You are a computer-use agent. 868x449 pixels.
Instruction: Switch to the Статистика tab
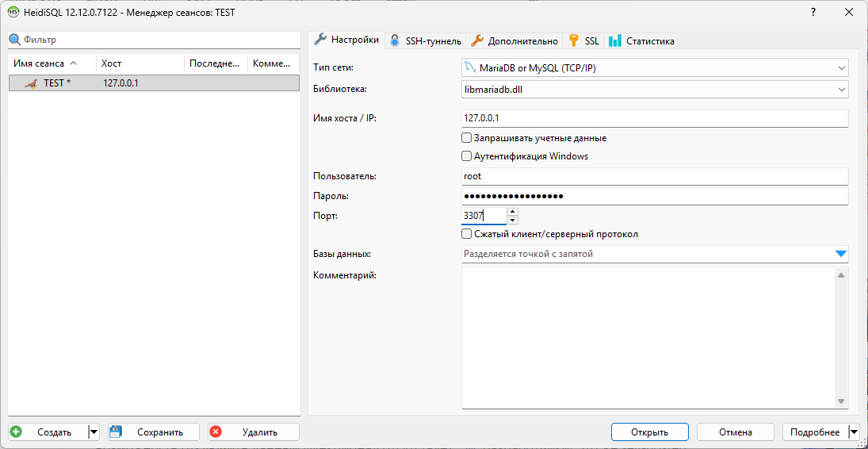click(x=641, y=40)
